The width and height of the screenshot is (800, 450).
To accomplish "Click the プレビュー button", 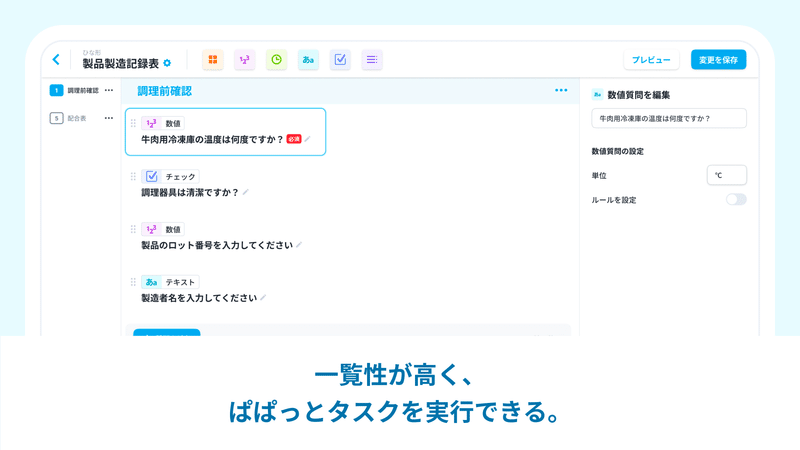I will 651,60.
